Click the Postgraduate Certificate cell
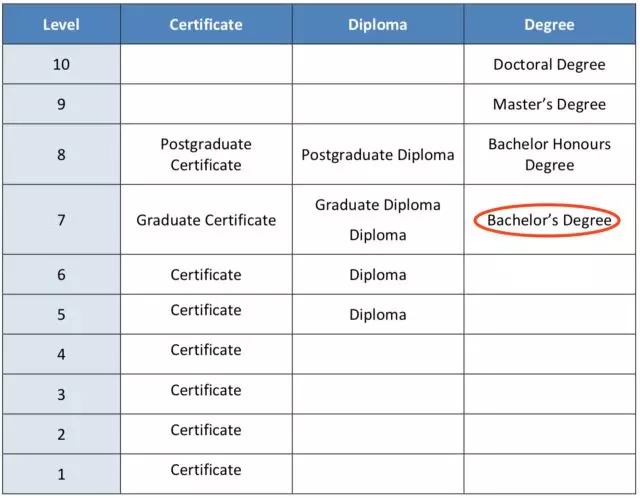This screenshot has width=640, height=498. pos(206,154)
